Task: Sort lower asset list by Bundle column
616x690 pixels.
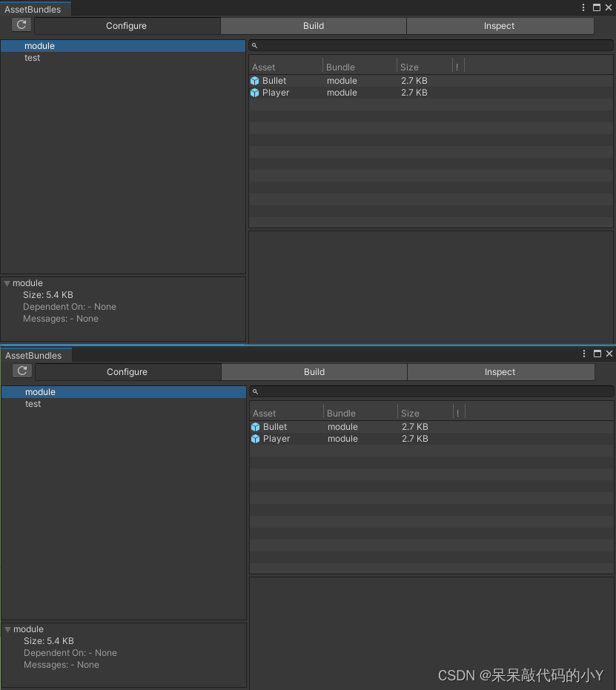Action: click(360, 414)
